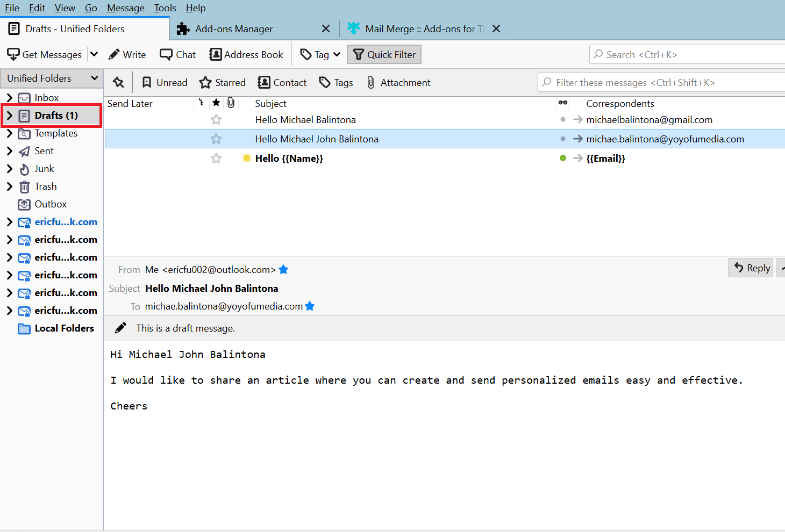Expand the Drafts folder
This screenshot has height=532, width=785.
9,115
